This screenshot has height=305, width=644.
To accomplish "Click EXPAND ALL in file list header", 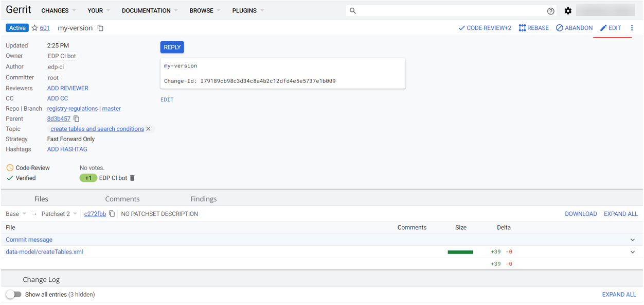I will pyautogui.click(x=620, y=214).
